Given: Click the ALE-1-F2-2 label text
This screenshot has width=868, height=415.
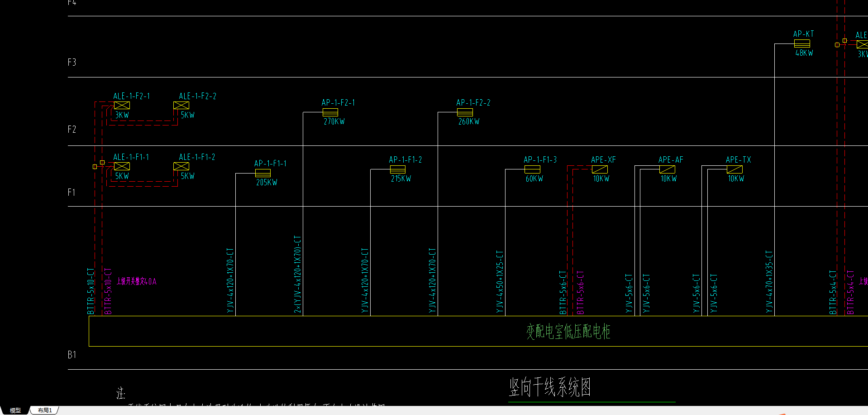Looking at the screenshot, I should click(x=197, y=96).
